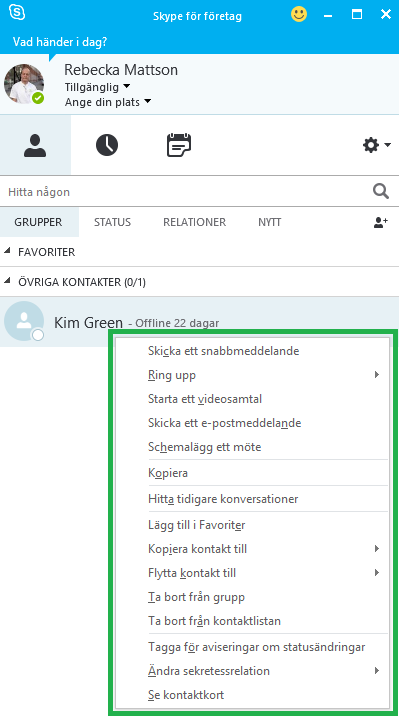The width and height of the screenshot is (399, 717).
Task: Expand the Ring upp submenu
Action: 252,375
